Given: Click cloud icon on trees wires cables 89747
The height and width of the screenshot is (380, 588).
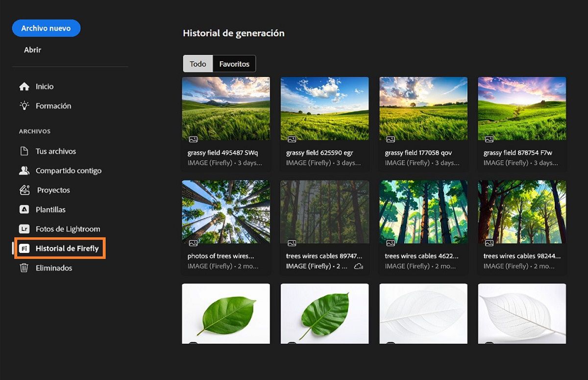Looking at the screenshot, I should click(358, 266).
